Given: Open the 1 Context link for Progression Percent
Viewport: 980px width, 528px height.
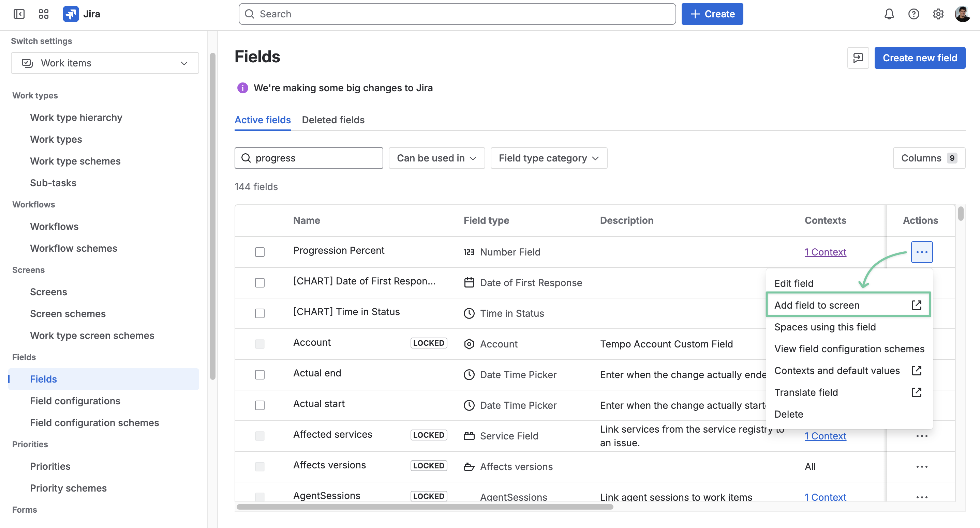Looking at the screenshot, I should click(825, 252).
